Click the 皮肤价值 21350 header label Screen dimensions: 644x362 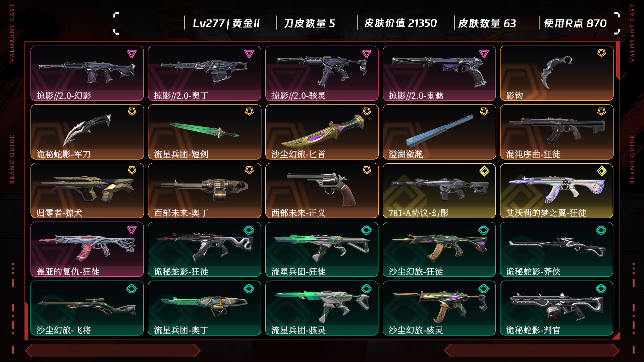400,23
